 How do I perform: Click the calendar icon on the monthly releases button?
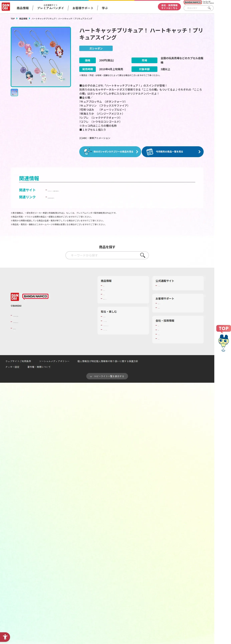[150, 151]
